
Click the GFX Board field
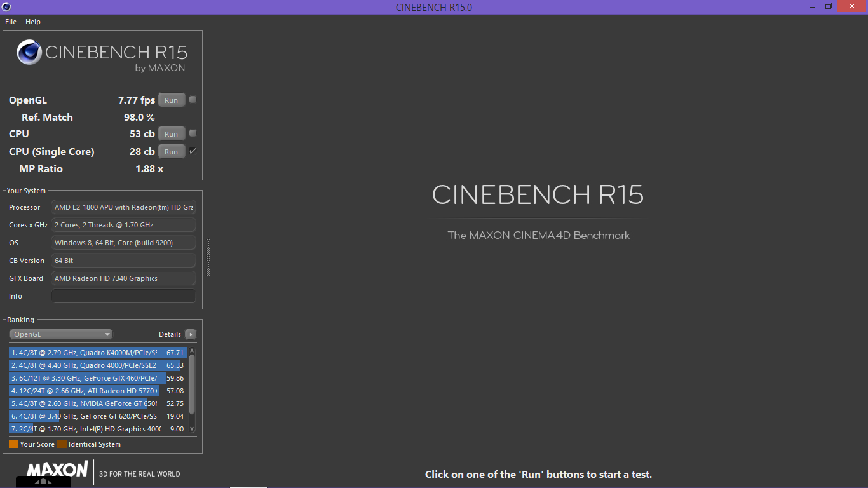click(x=123, y=278)
